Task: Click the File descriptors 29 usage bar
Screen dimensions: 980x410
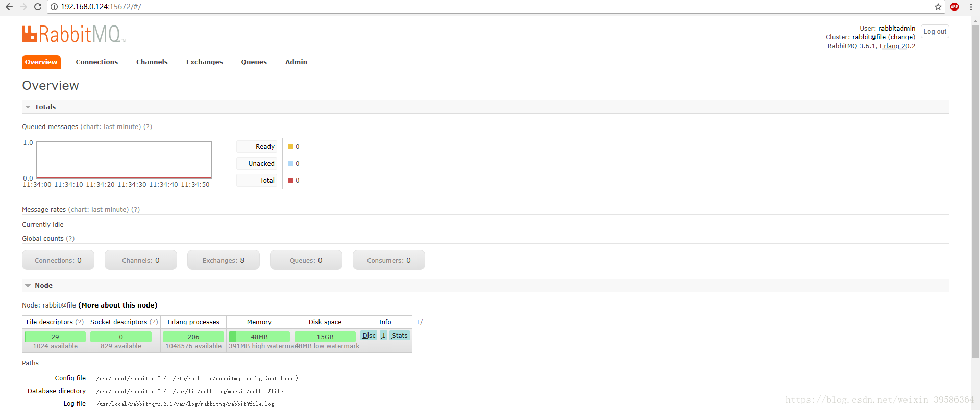Action: (55, 337)
